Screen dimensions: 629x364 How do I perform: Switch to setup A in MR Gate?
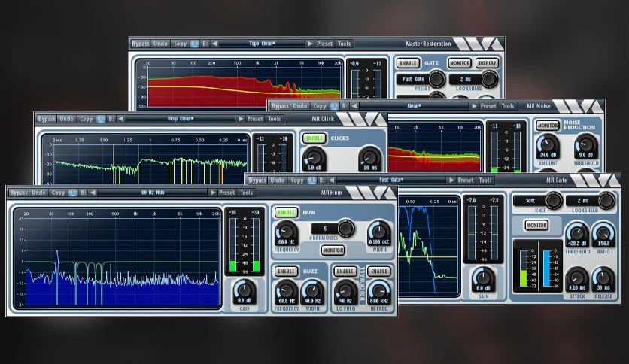[x=311, y=180]
